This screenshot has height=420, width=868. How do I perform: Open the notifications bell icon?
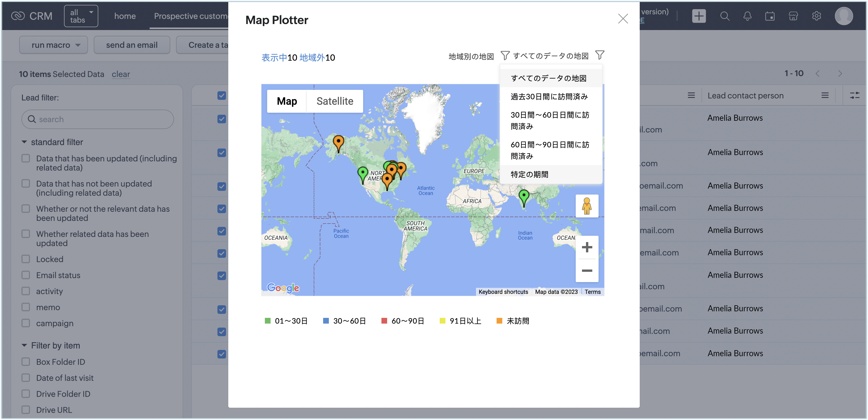coord(747,16)
